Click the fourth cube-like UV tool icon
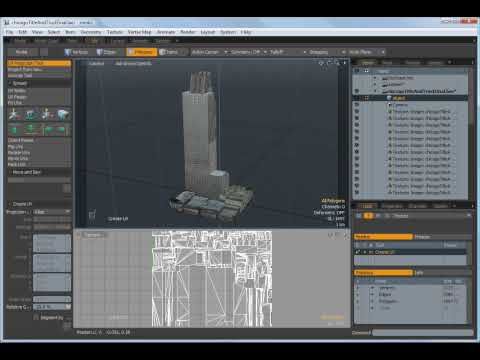 [x=63, y=115]
